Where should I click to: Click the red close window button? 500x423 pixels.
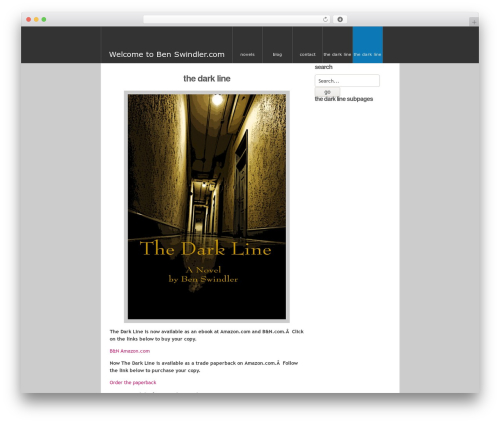(29, 19)
